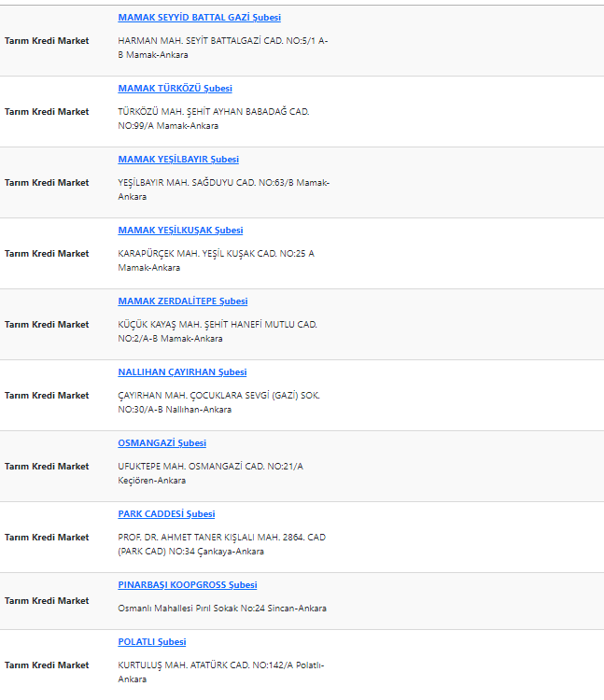The height and width of the screenshot is (700, 604).
Task: Click 'Tarım Kredi Market' in the MAMAK YEŞİLKUŞAK row
Action: [47, 254]
